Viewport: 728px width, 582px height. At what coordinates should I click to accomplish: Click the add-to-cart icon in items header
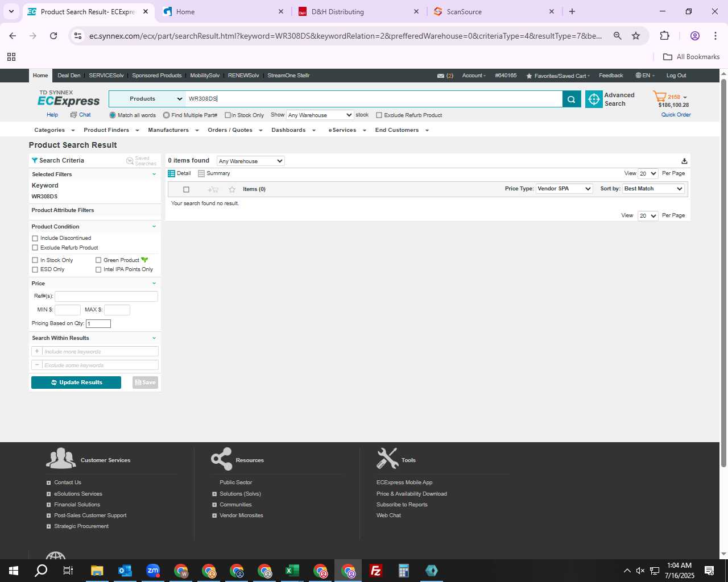pyautogui.click(x=213, y=189)
